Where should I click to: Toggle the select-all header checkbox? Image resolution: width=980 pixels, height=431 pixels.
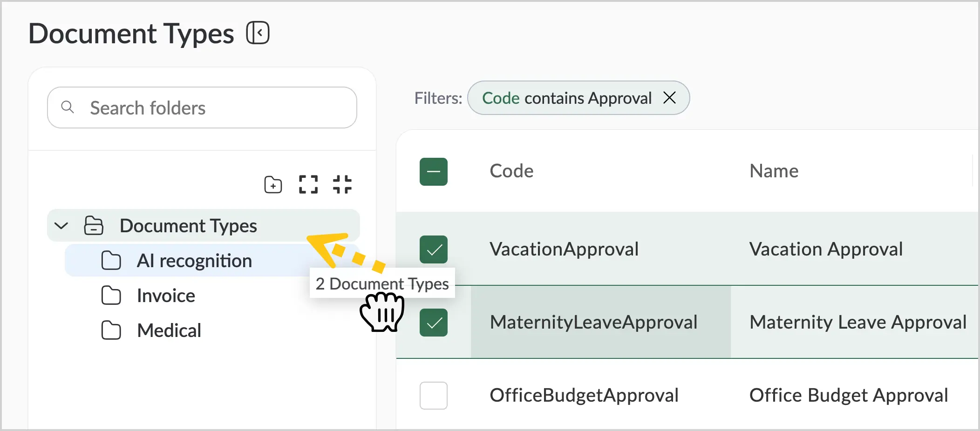[x=434, y=172]
